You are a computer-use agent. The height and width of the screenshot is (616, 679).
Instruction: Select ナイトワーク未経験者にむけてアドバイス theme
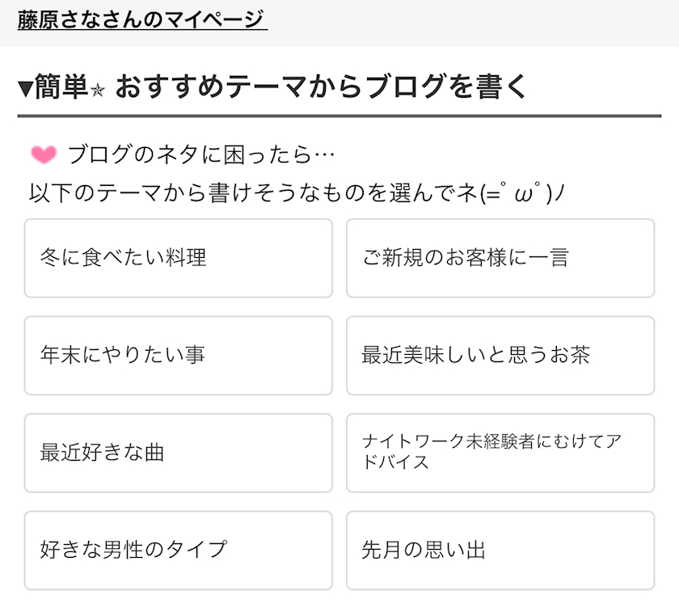click(500, 453)
